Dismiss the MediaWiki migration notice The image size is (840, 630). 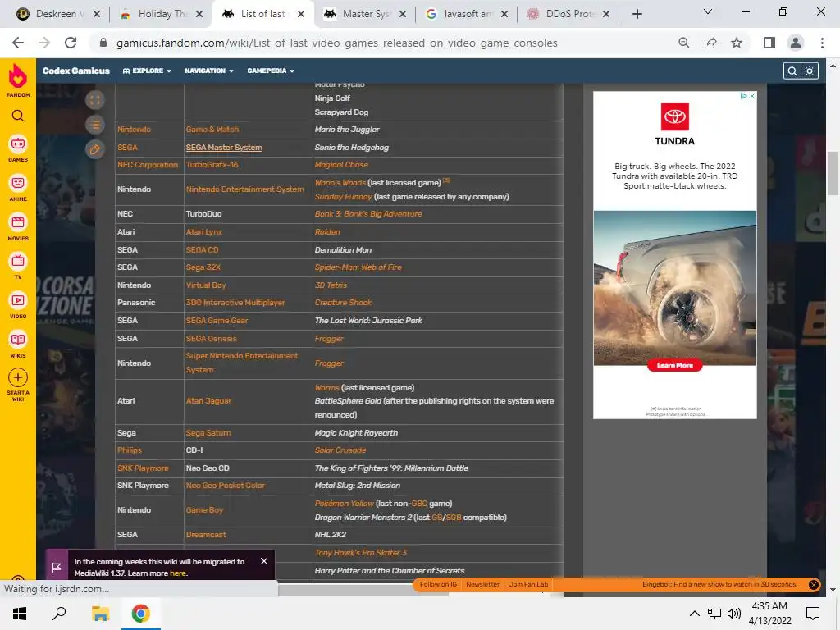coord(264,561)
